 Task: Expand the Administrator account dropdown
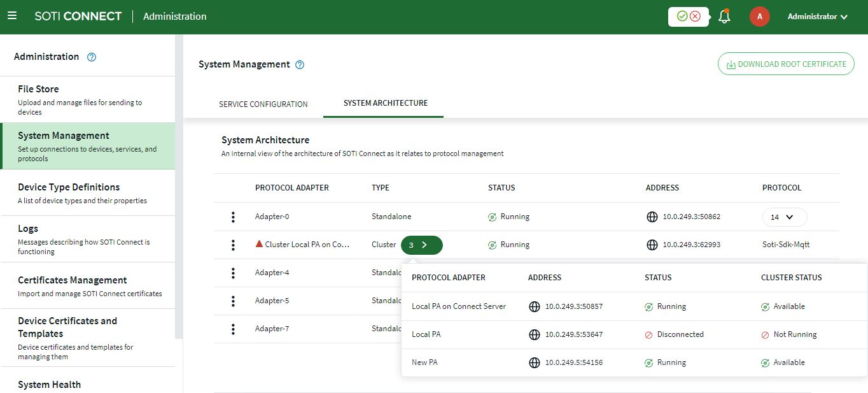(x=818, y=17)
